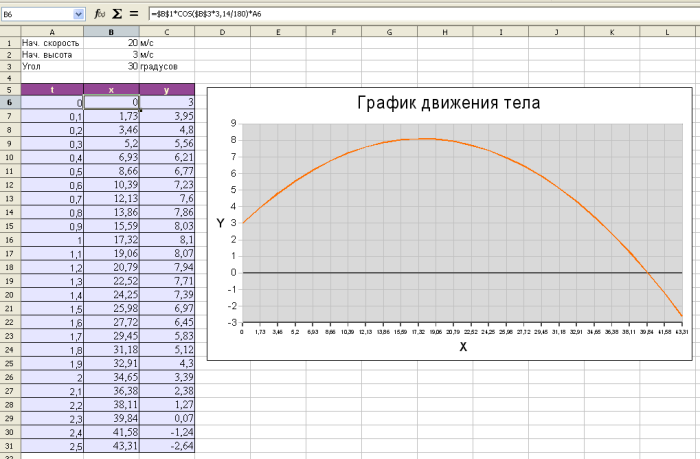
Task: Click the value 20 in cell B1
Action: tap(133, 43)
